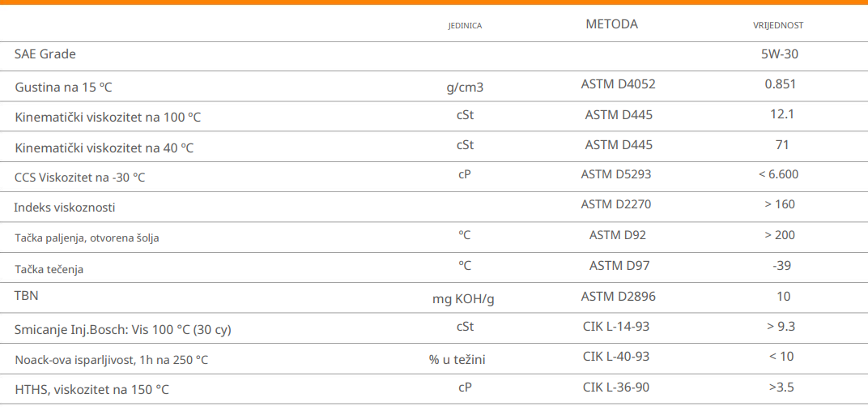Select the SAE Grade row label
The width and height of the screenshot is (868, 411).
45,54
